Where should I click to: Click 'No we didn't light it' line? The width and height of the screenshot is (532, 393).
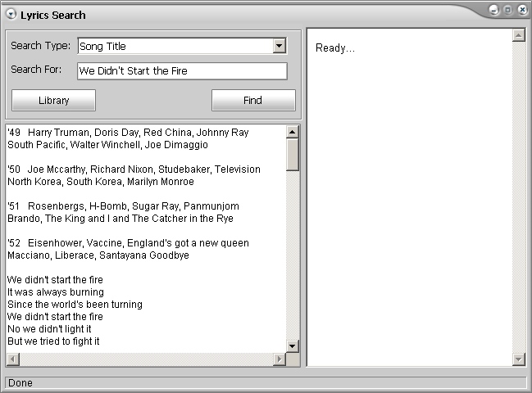(x=49, y=329)
